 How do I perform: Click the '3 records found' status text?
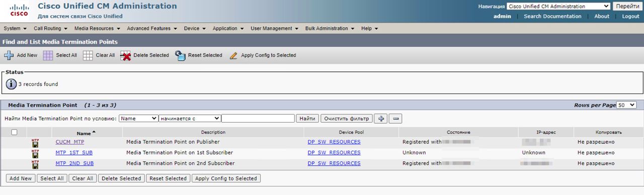pyautogui.click(x=38, y=84)
